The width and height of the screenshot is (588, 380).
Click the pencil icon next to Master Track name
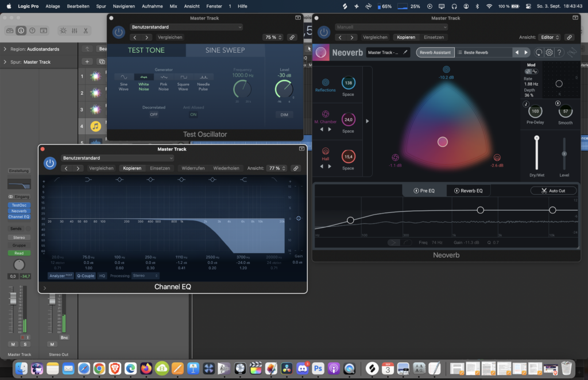405,52
